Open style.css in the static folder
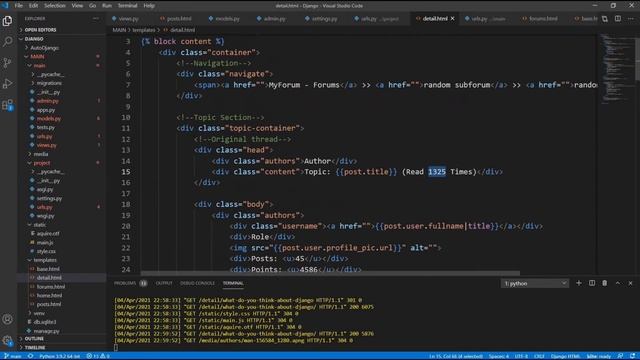This screenshot has height=360, width=640. coord(46,251)
